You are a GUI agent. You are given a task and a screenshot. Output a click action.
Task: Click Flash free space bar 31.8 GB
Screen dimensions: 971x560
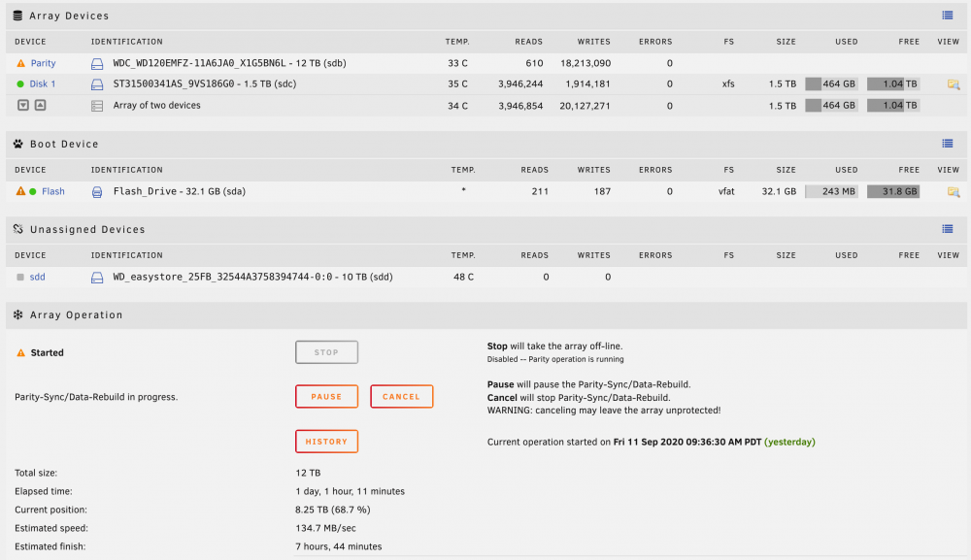pos(893,192)
